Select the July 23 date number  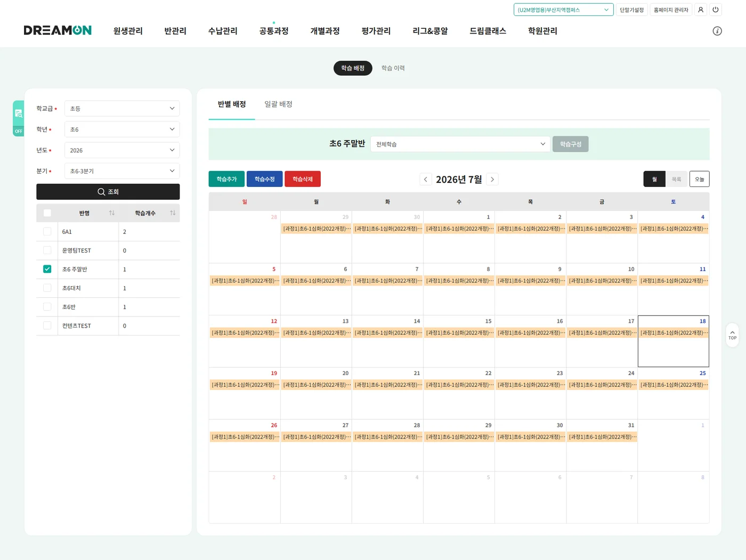click(x=559, y=374)
